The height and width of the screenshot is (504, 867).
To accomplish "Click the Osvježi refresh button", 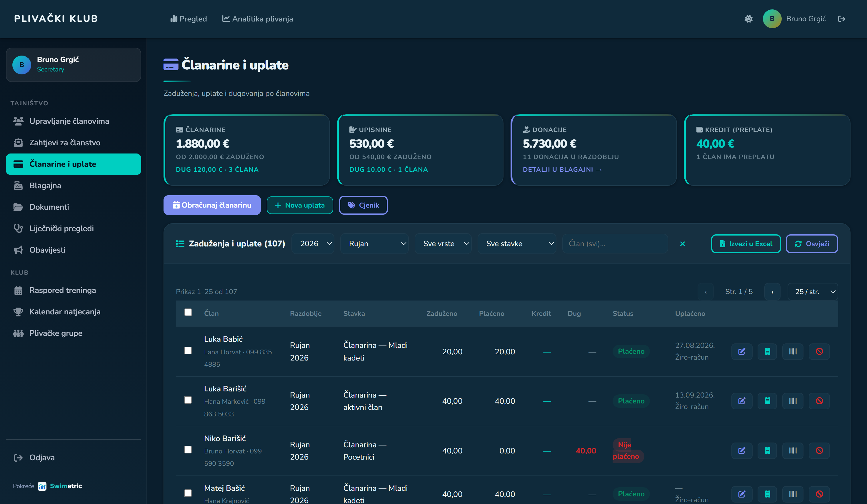I will click(x=812, y=243).
